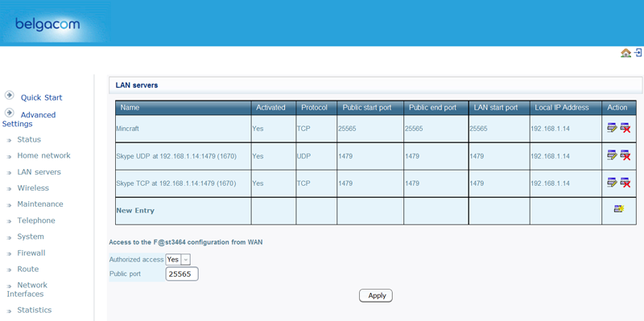Click the Action column header

point(619,108)
